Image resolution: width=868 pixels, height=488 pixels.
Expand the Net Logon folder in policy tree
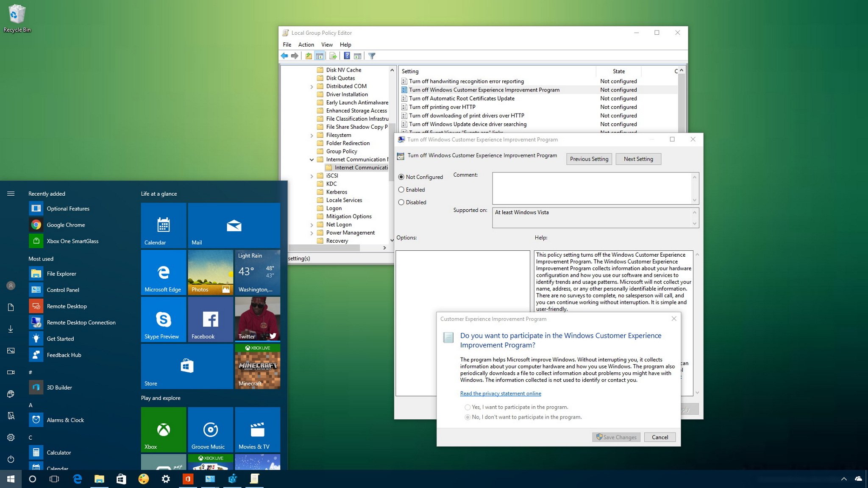click(311, 224)
